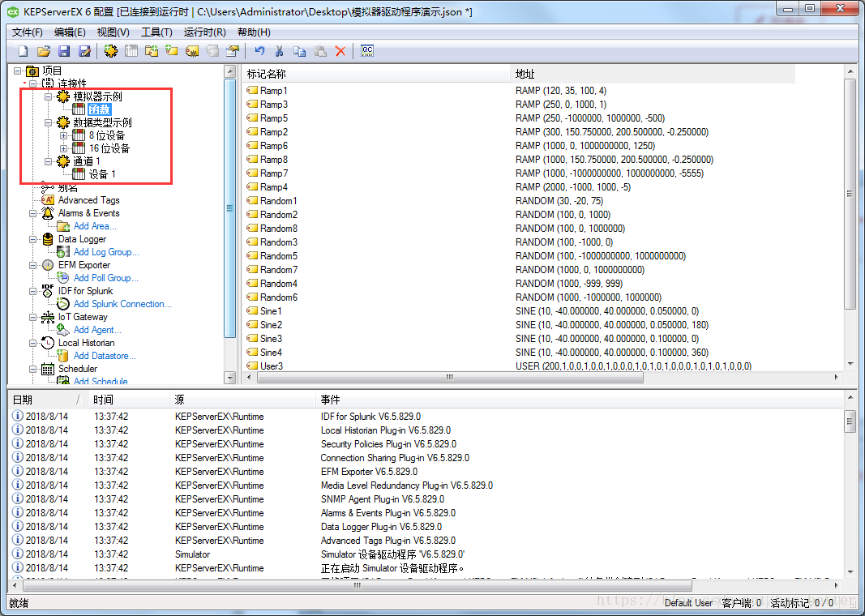This screenshot has height=616, width=865.
Task: Sort by the 地址 column header
Action: pyautogui.click(x=653, y=74)
